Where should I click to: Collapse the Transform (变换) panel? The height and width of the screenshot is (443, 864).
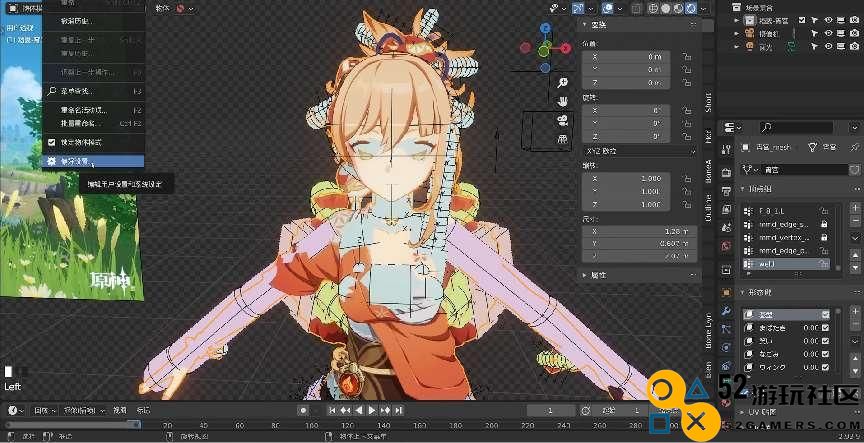(x=585, y=25)
